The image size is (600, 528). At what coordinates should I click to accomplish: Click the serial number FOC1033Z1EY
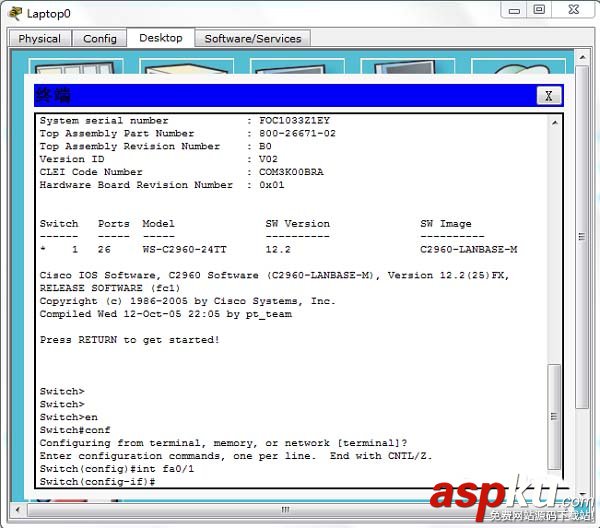(x=294, y=121)
